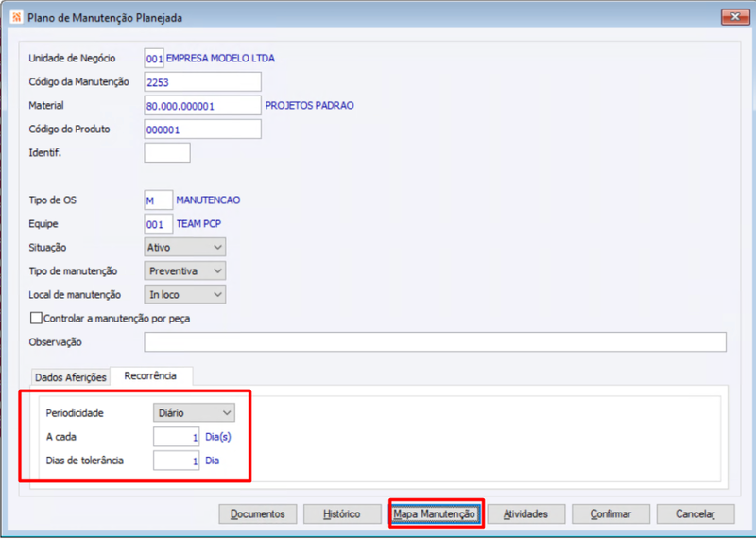Focus the Código do Produto field

coord(202,130)
